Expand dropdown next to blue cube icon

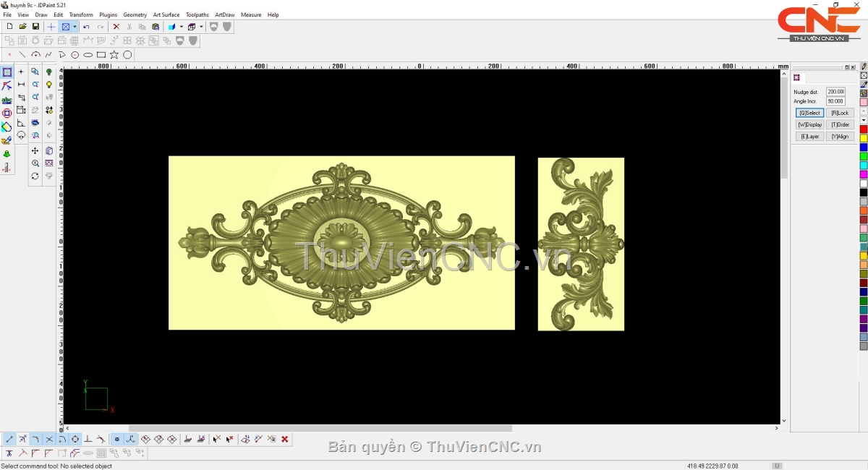point(181,27)
